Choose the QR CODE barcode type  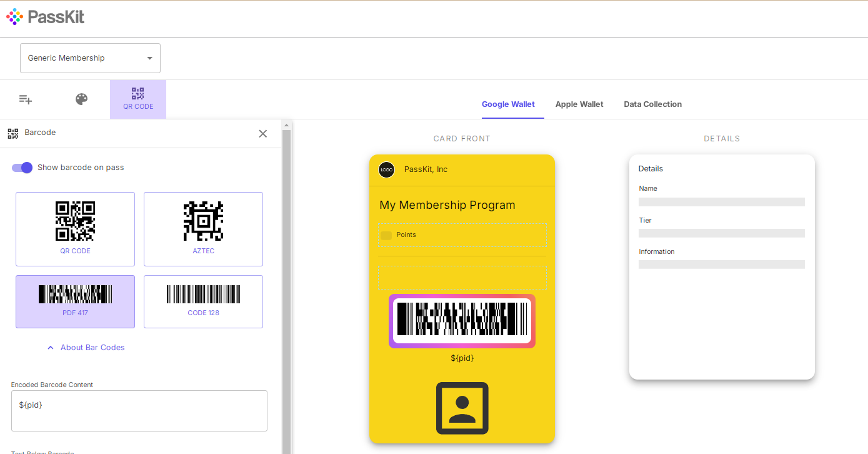[x=75, y=229]
